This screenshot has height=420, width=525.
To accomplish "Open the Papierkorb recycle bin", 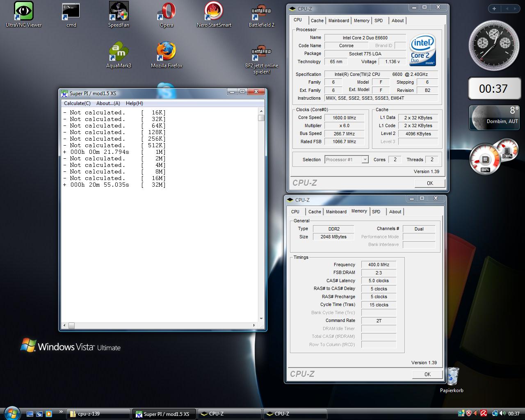I will (x=452, y=380).
